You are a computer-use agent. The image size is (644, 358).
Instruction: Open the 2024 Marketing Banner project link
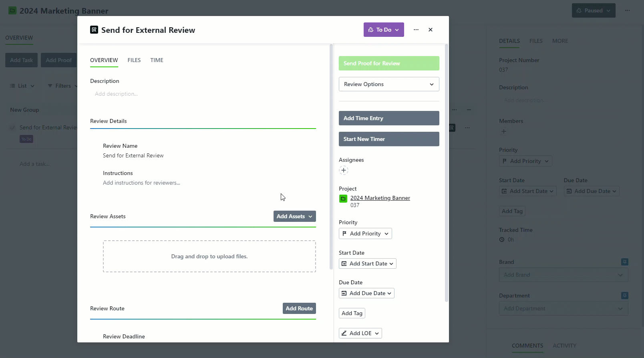pyautogui.click(x=380, y=198)
